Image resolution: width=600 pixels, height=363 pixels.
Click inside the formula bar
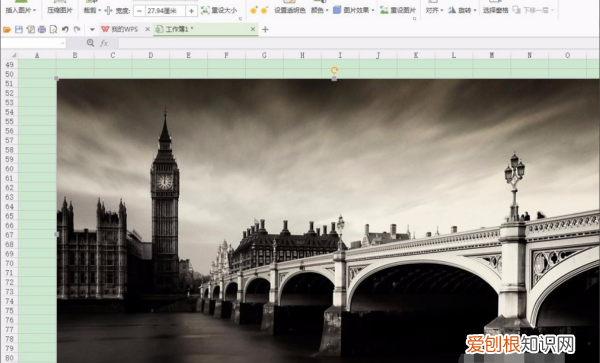coord(359,43)
